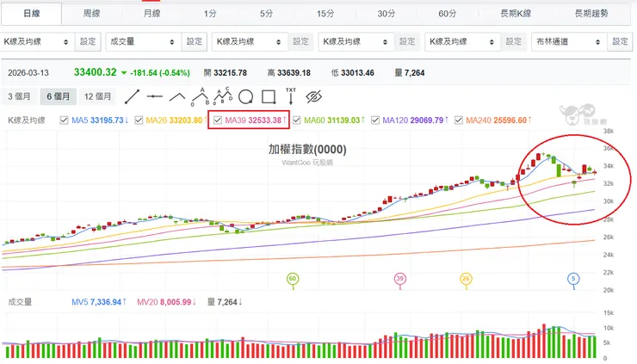The height and width of the screenshot is (364, 637).
Task: Switch to the 5分 chart tab
Action: 267,14
